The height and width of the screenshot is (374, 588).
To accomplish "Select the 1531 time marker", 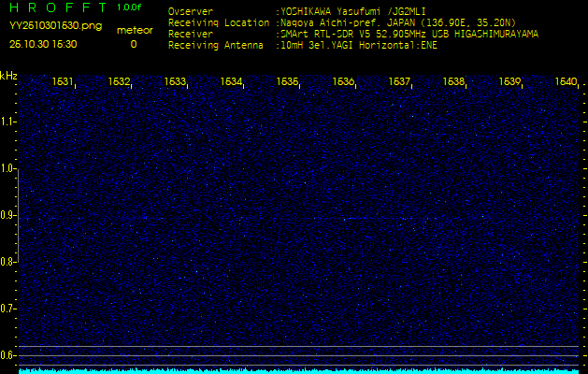I will pos(64,82).
